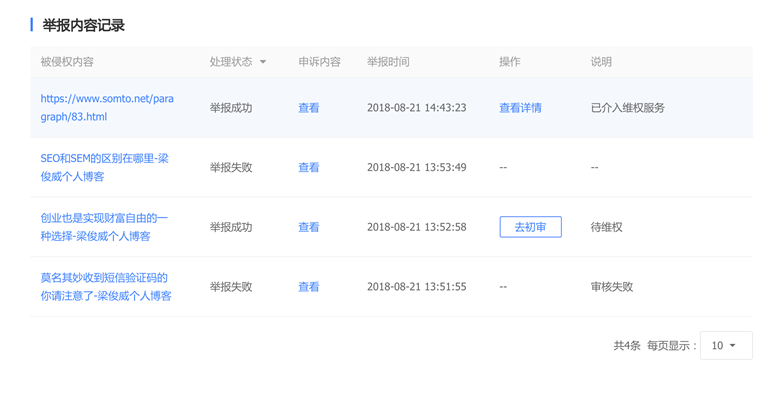Expand the 每页显示 10 page-size selector

pyautogui.click(x=726, y=345)
